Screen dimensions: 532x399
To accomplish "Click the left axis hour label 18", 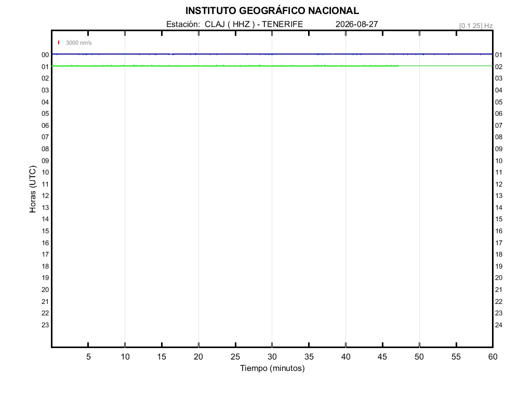I will tap(45, 267).
